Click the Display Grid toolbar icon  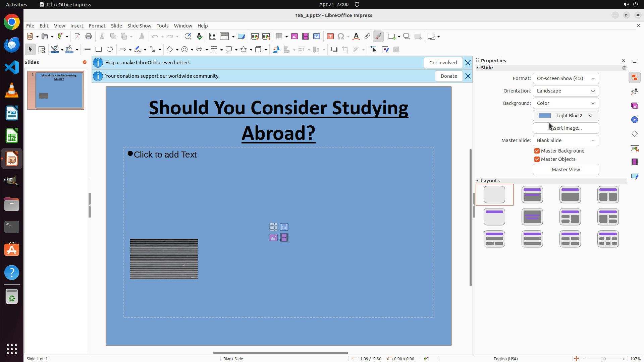point(213,37)
